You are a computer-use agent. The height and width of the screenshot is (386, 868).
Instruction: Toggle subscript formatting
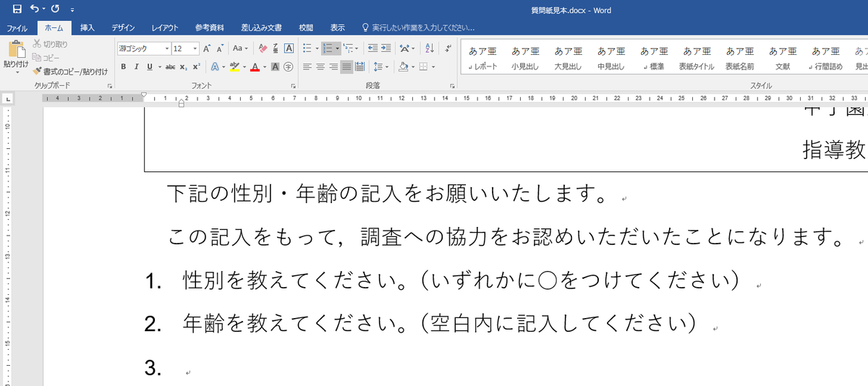[x=184, y=67]
